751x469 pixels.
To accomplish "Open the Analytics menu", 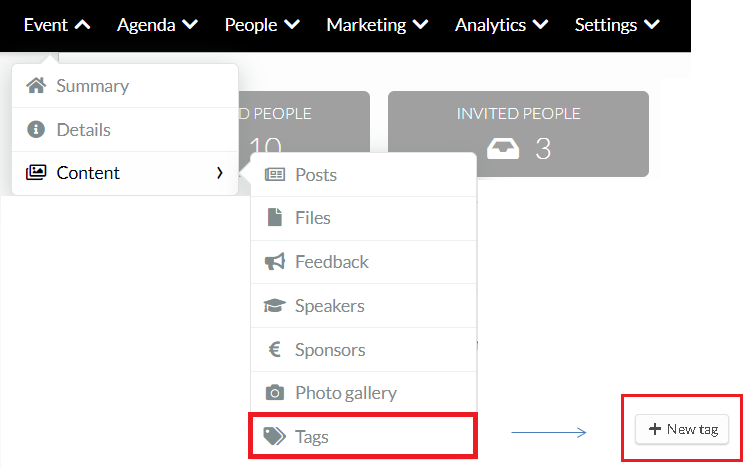I will pos(501,24).
